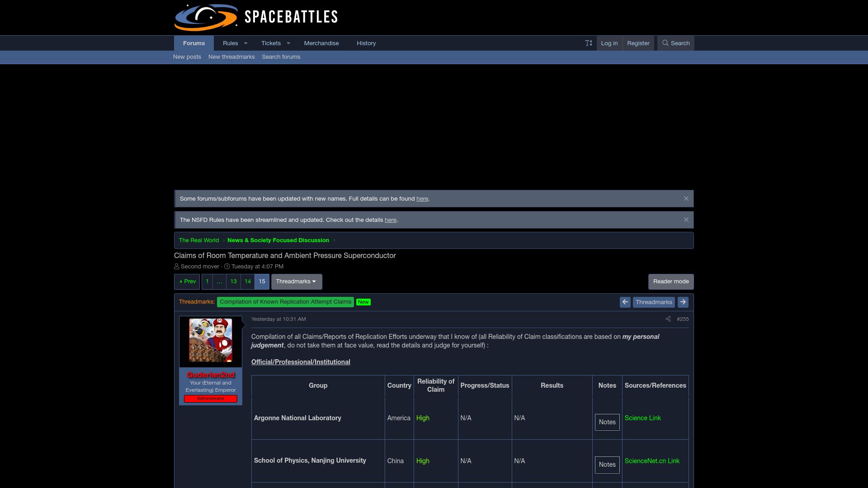The width and height of the screenshot is (868, 488).
Task: Open News & Society Focused Discussion breadcrumb
Action: click(x=278, y=240)
